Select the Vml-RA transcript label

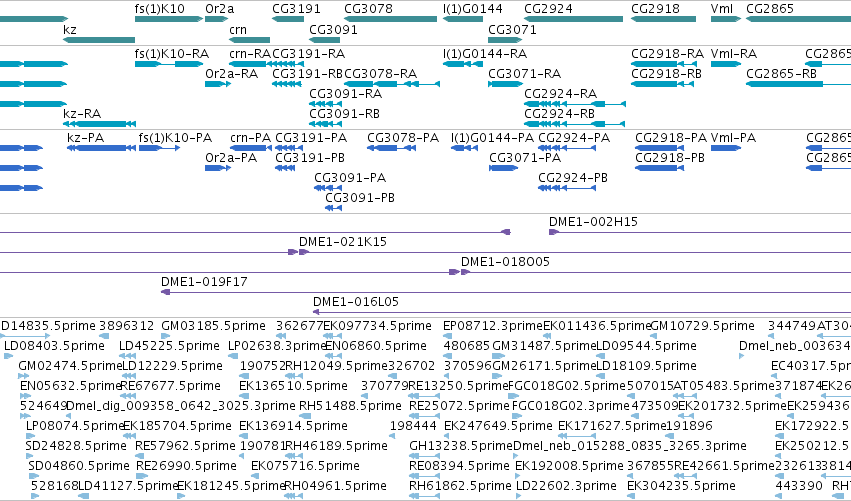click(734, 54)
